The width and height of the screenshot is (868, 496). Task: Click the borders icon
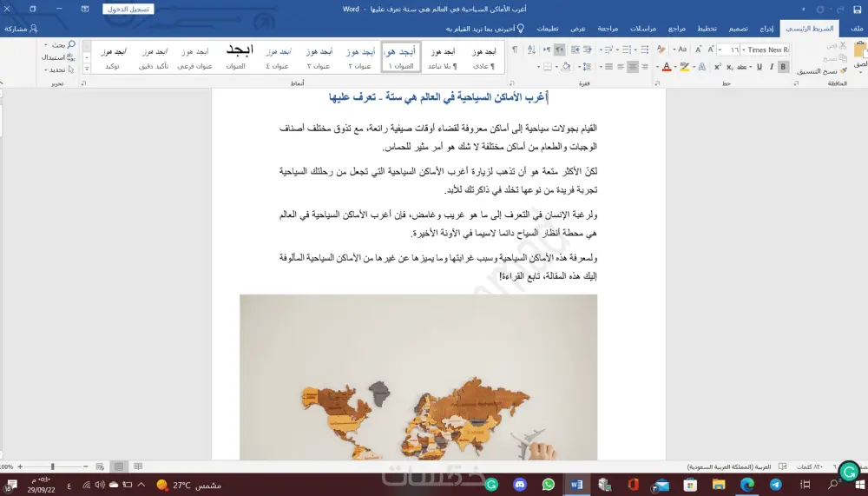548,67
